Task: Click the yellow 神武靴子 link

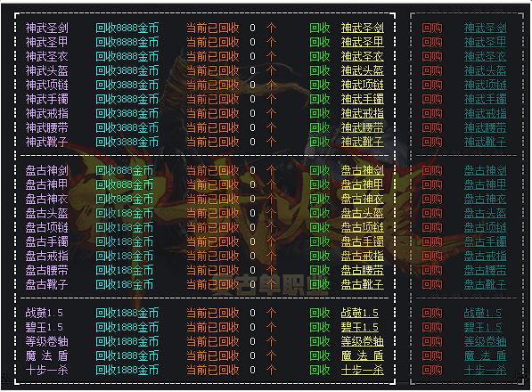Action: pos(363,142)
